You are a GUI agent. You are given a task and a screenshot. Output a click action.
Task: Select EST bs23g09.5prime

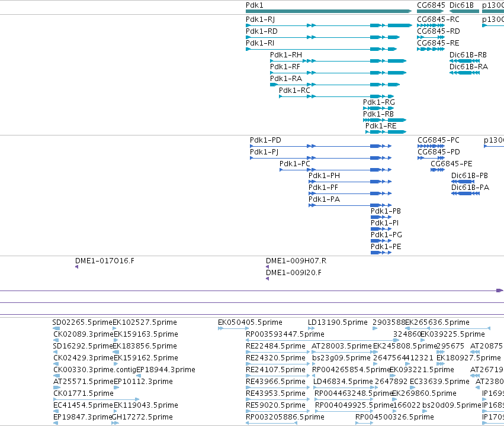pyautogui.click(x=314, y=364)
